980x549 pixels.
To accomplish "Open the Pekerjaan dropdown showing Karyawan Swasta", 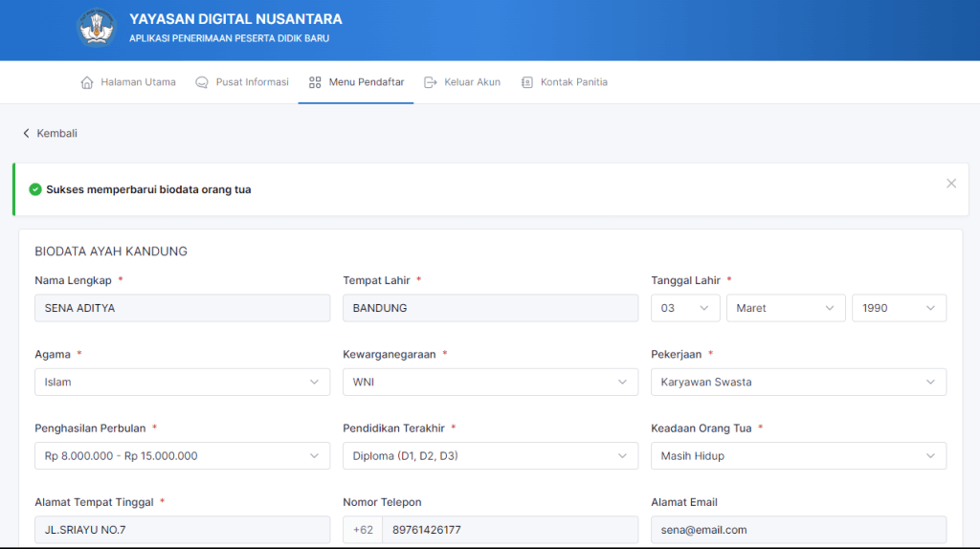I will (x=798, y=382).
